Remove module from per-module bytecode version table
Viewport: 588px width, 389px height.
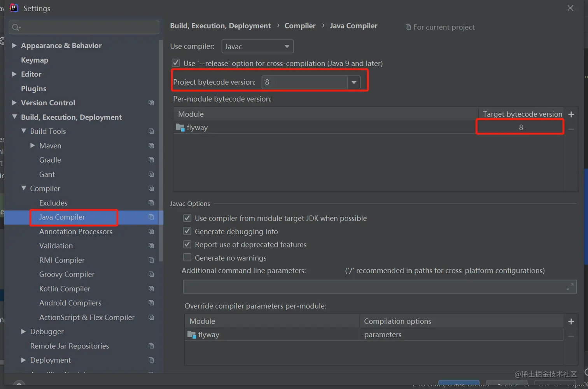tap(571, 129)
